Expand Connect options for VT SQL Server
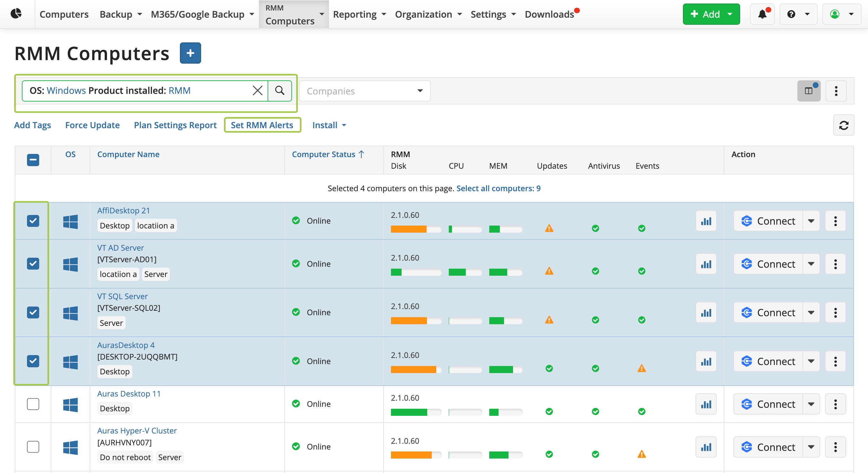This screenshot has height=473, width=868. [811, 313]
